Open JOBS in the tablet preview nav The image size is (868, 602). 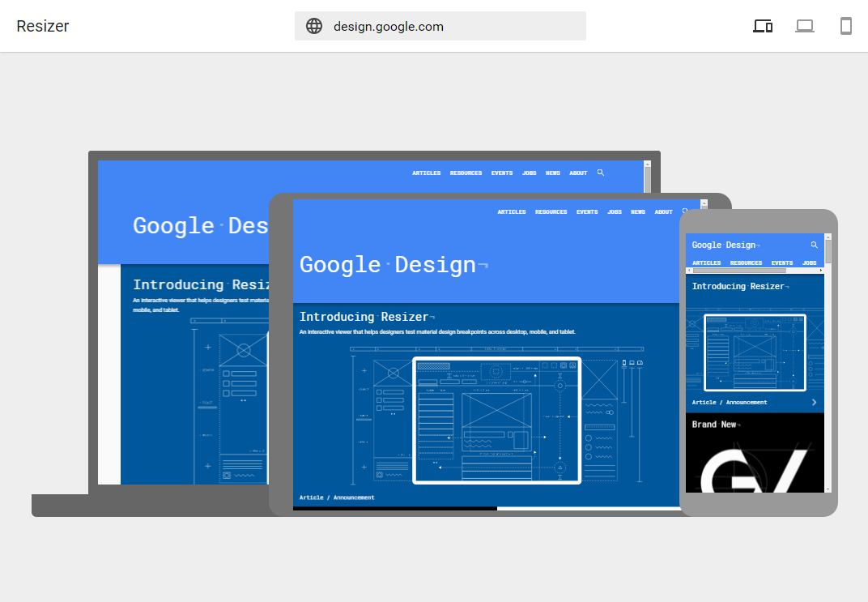615,212
